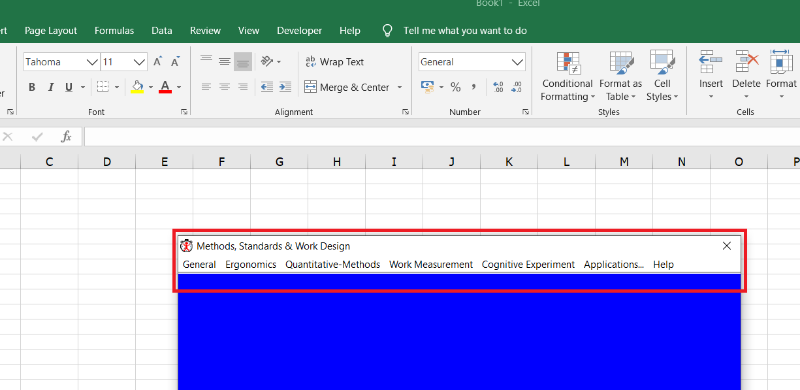Switch to Developer tab
Image resolution: width=800 pixels, height=390 pixels.
[x=299, y=31]
